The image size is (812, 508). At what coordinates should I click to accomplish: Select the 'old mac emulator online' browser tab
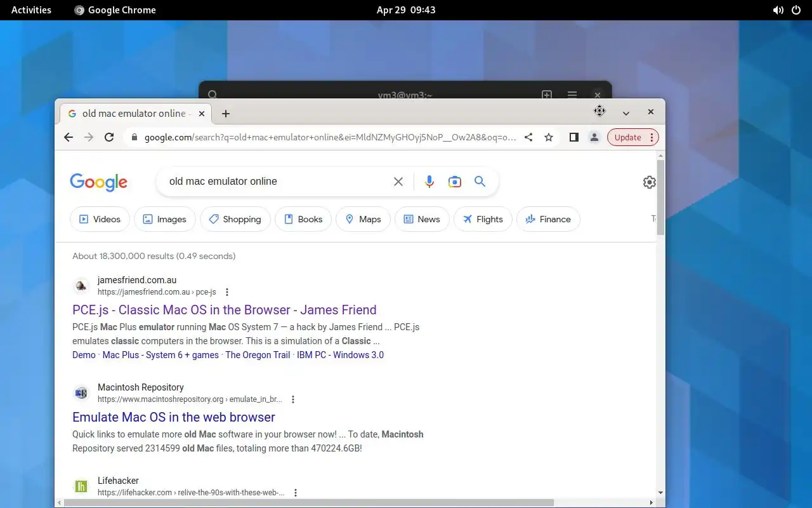point(136,114)
